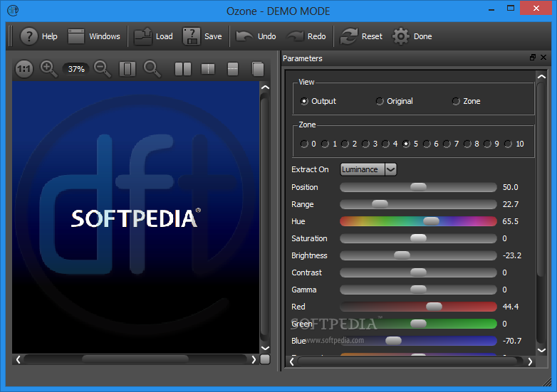Click the Position value 50.0

coord(511,187)
